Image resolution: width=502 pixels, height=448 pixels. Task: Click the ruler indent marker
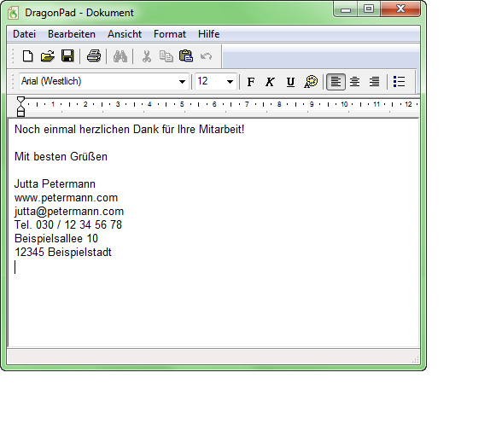tap(20, 107)
